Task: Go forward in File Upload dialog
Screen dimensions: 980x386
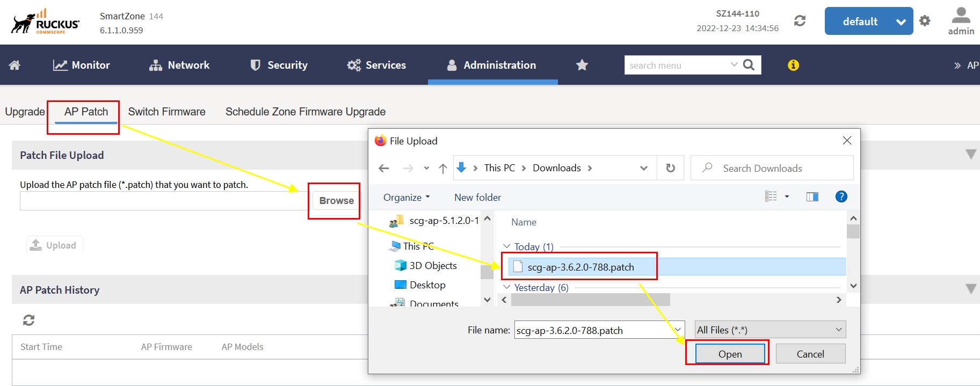Action: [x=408, y=168]
